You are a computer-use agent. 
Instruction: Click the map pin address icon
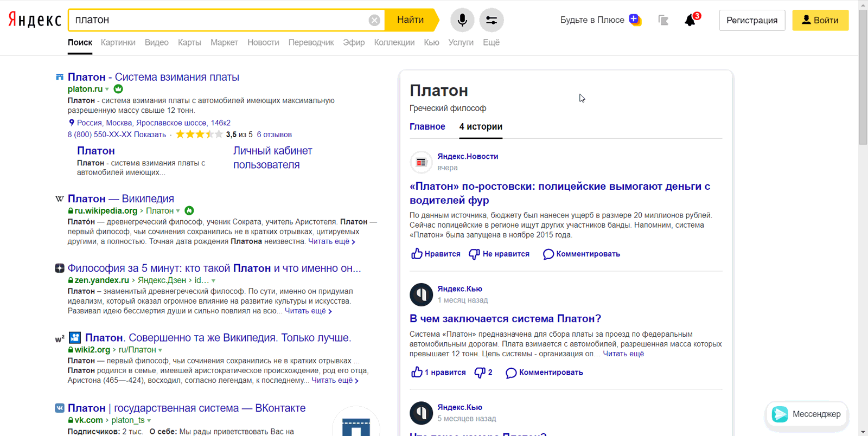pyautogui.click(x=71, y=123)
